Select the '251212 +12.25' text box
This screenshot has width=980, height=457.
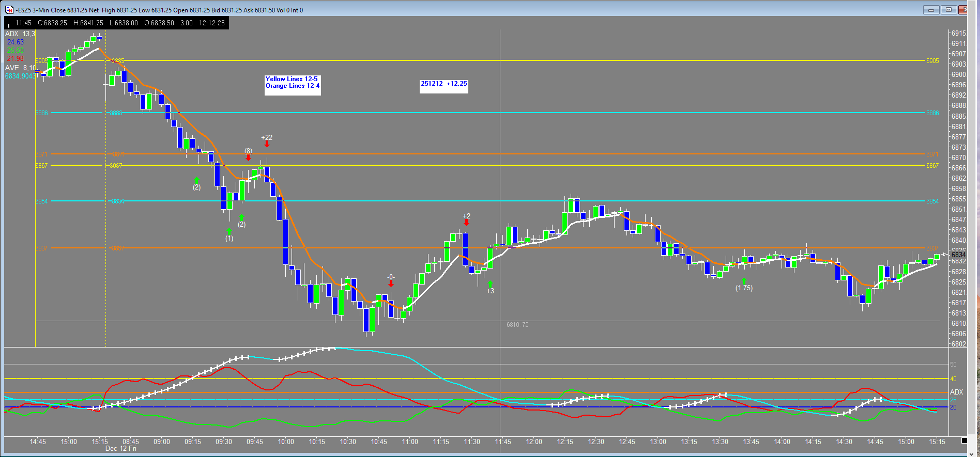point(443,84)
